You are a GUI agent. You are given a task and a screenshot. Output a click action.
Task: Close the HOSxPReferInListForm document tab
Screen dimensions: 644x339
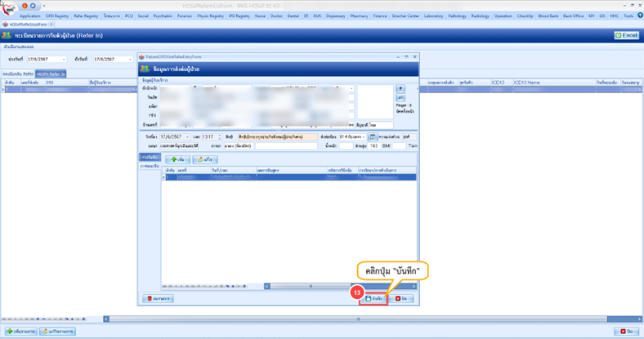[x=51, y=25]
